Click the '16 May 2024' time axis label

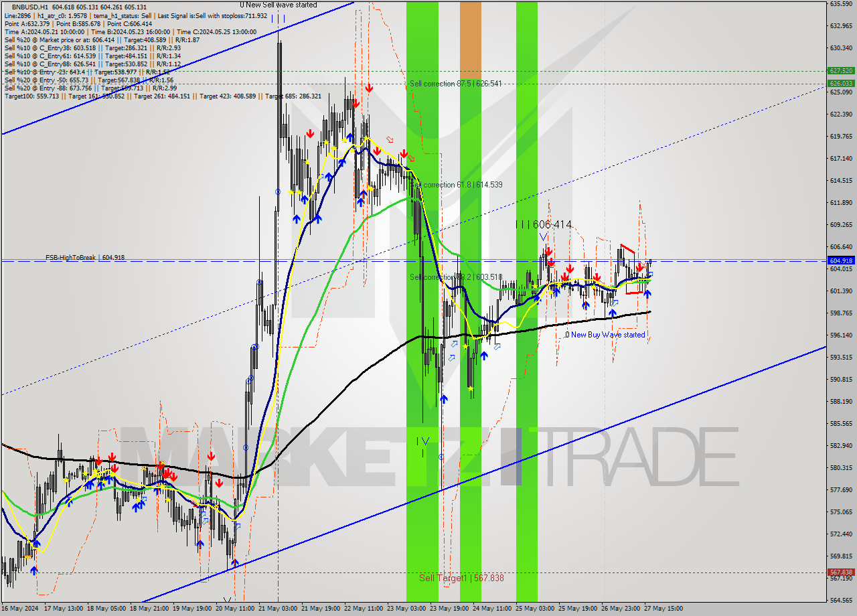pyautogui.click(x=20, y=609)
